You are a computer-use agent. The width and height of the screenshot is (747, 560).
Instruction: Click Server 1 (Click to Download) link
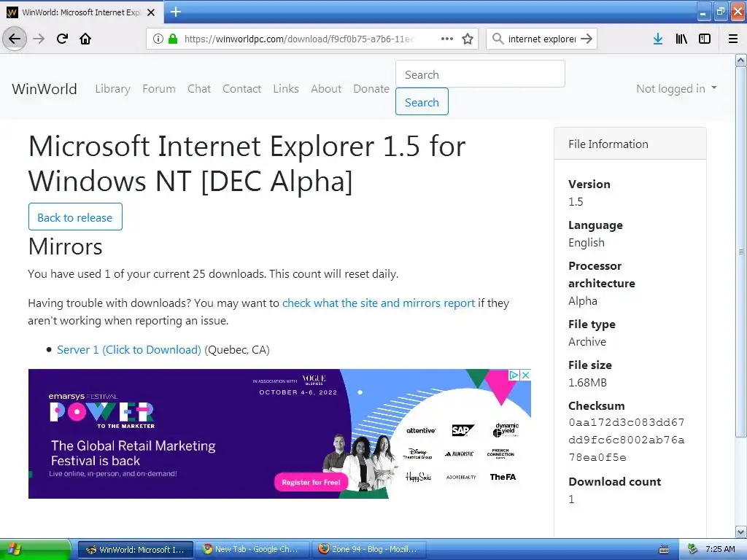click(x=128, y=349)
